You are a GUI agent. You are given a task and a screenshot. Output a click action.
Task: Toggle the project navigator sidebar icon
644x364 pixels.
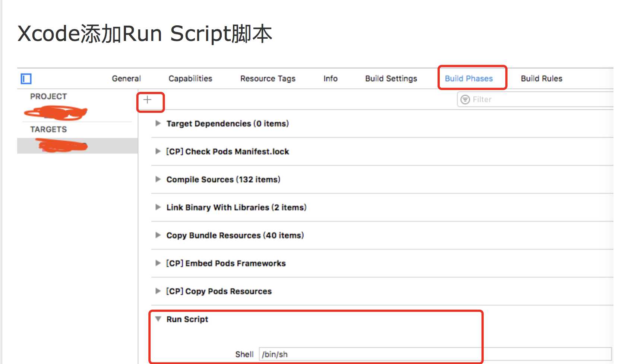pos(26,79)
